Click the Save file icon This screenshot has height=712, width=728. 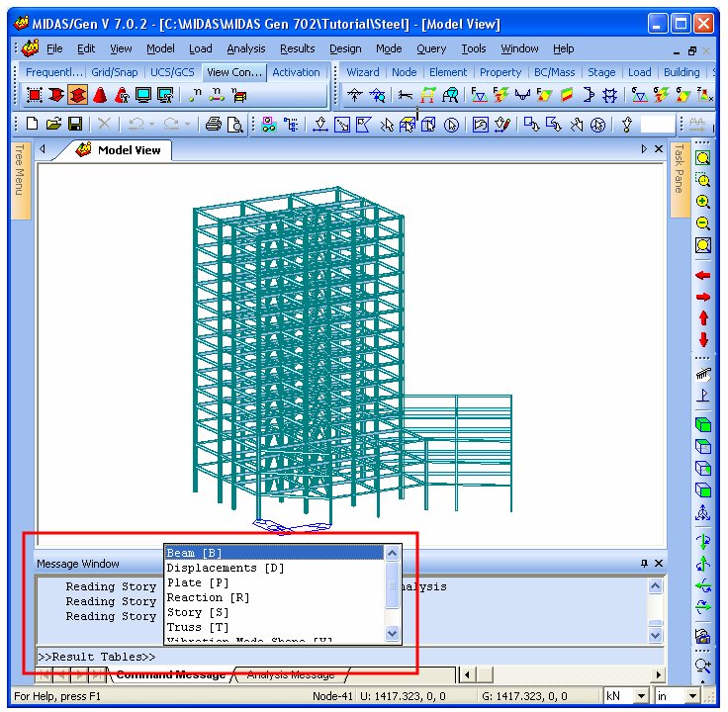75,125
